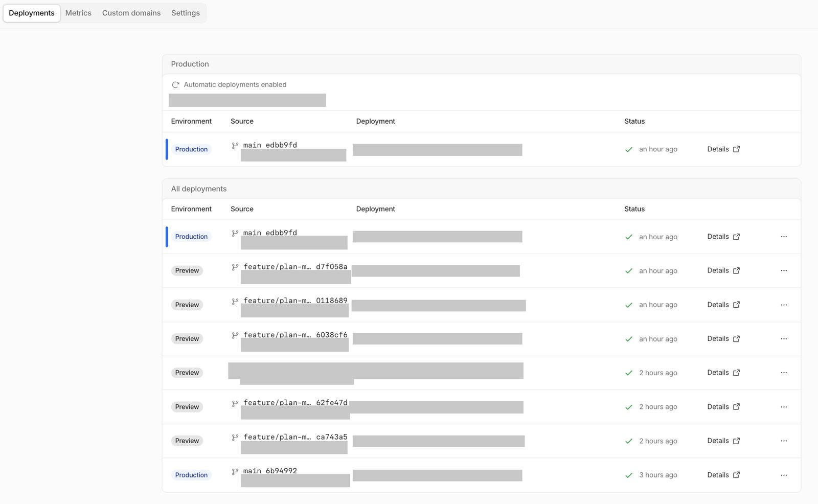Screen dimensions: 818x504
Task: Open the Custom domains tab
Action: pyautogui.click(x=131, y=13)
